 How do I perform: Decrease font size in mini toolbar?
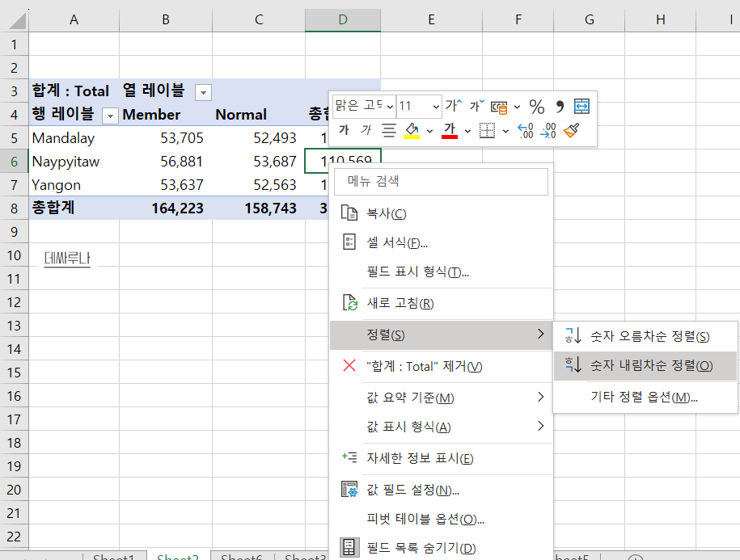click(476, 106)
